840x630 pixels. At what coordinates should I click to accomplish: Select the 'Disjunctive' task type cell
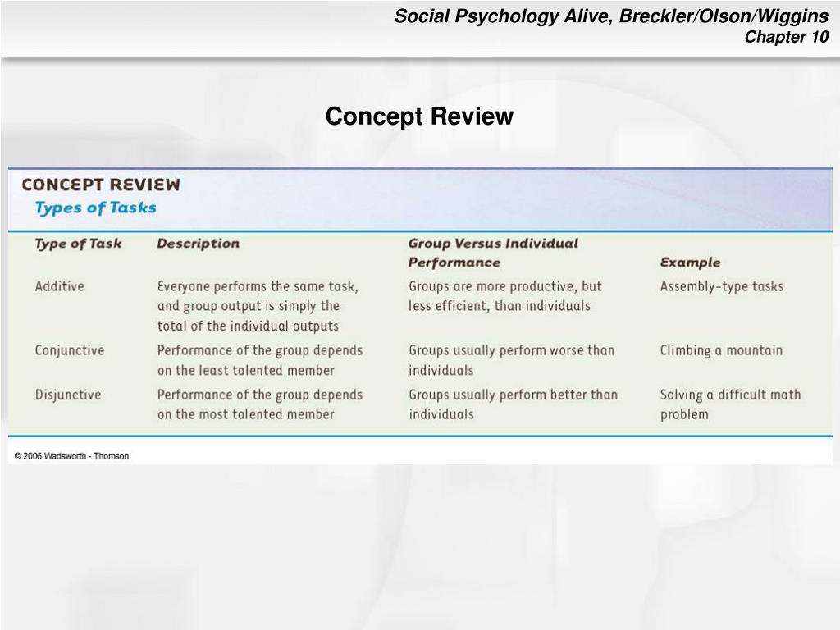[x=68, y=395]
